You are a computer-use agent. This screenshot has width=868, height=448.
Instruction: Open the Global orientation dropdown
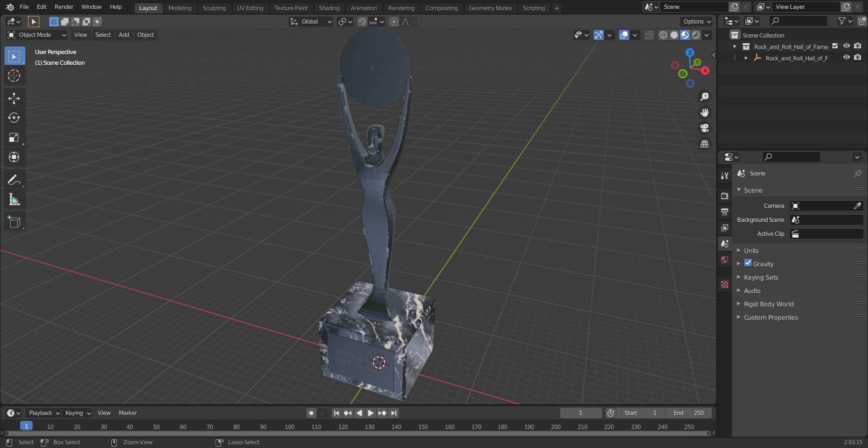pos(311,22)
